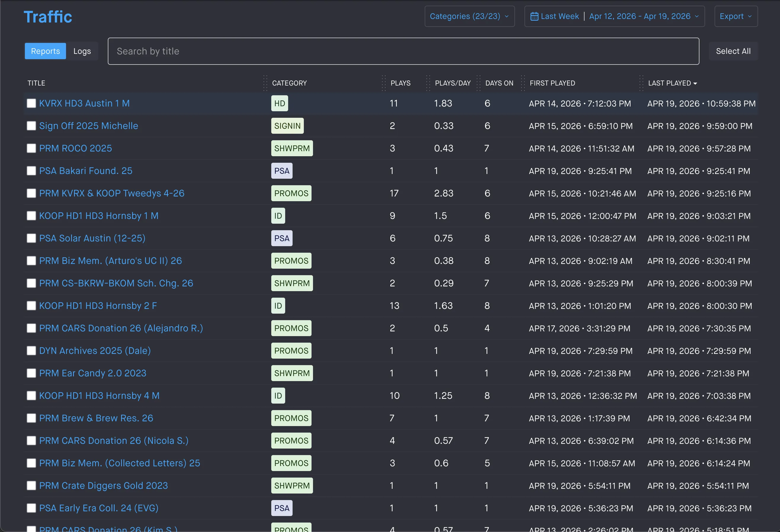Click the plays value 17 for Tweedys row
Screen dimensions: 780x532
[x=394, y=193]
